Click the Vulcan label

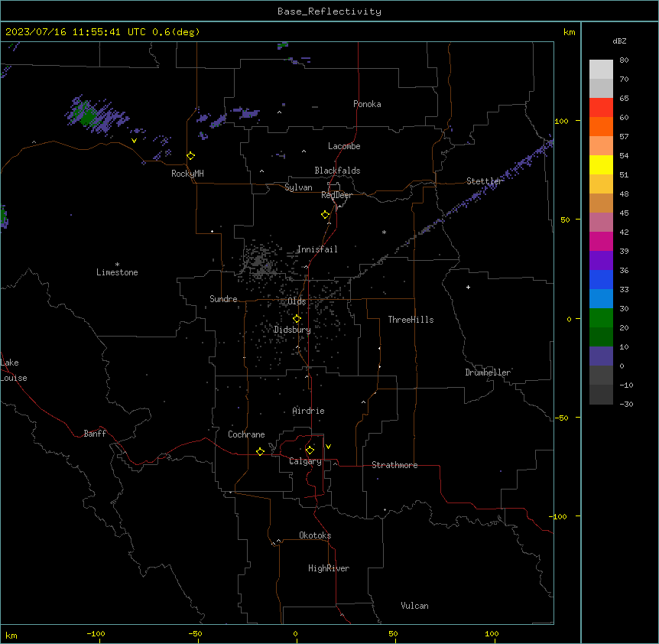click(x=414, y=606)
